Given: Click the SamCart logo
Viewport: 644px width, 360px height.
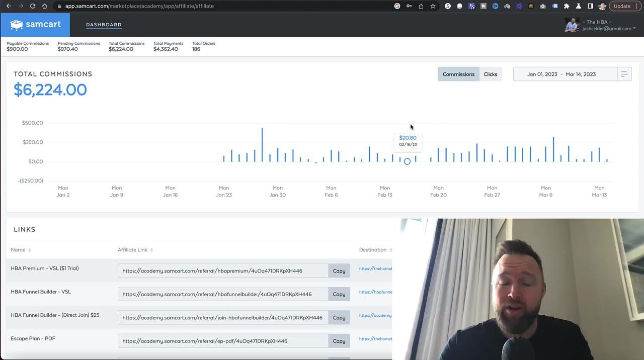Looking at the screenshot, I should point(35,25).
